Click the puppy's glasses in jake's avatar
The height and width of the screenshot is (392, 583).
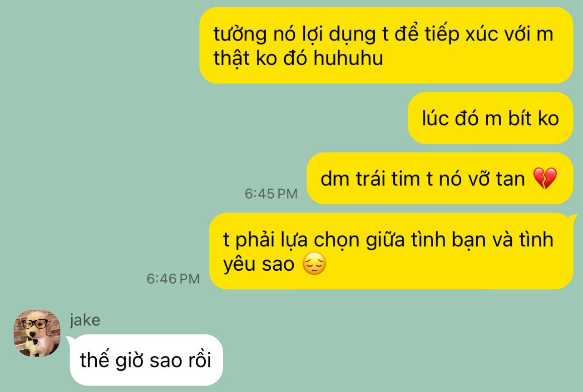(x=36, y=324)
